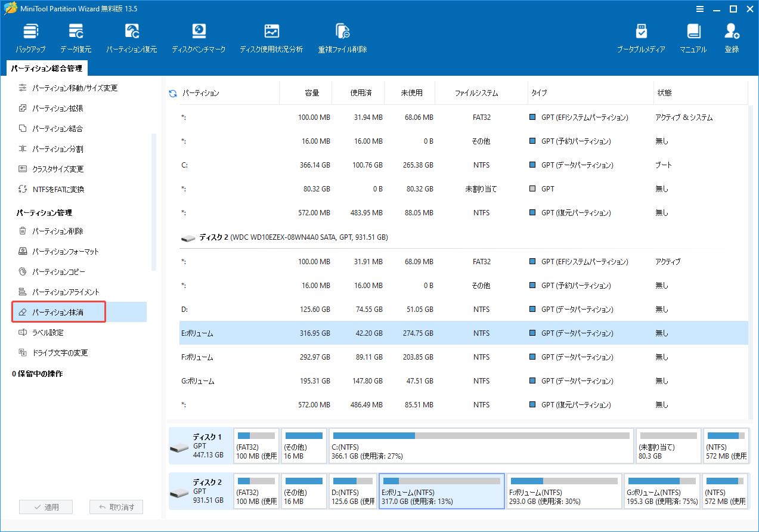Start ディスクベンチマーク disk benchmark

(x=199, y=37)
